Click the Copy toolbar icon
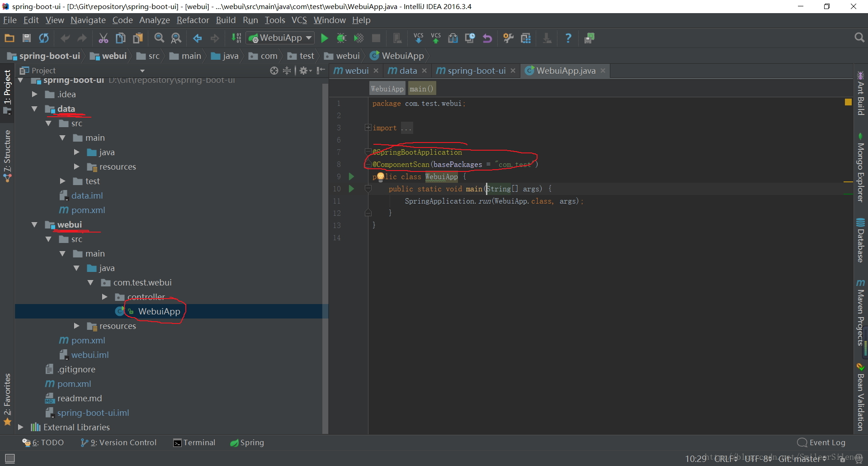This screenshot has width=868, height=466. pyautogui.click(x=121, y=38)
